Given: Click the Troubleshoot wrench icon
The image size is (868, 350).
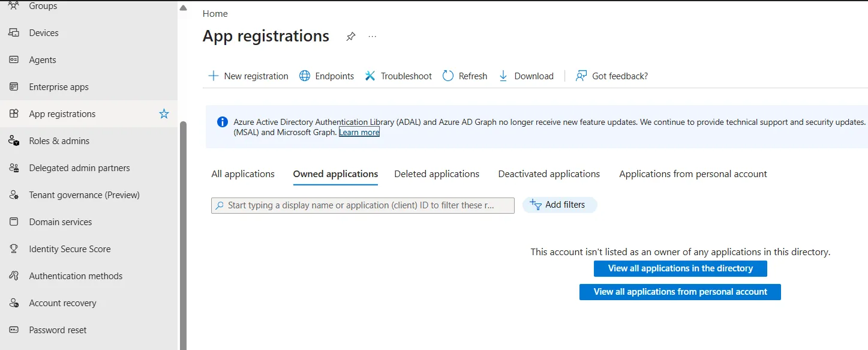Looking at the screenshot, I should [x=370, y=76].
